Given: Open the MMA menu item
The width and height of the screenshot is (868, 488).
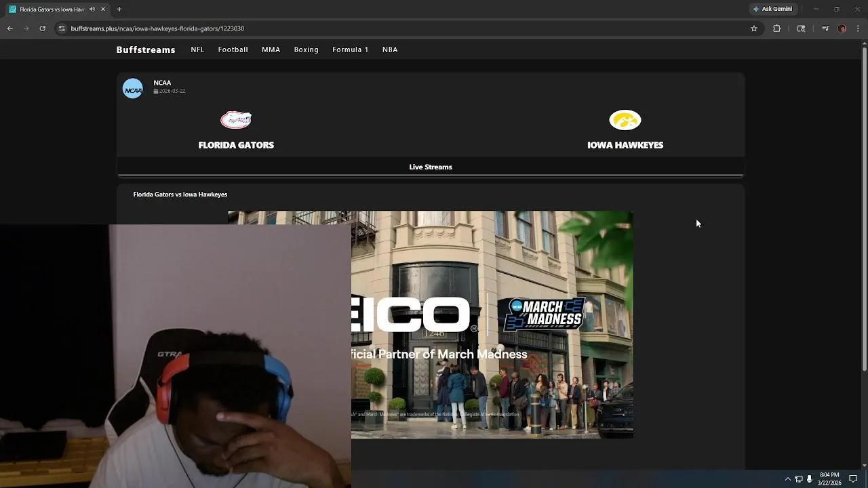Looking at the screenshot, I should pyautogui.click(x=271, y=49).
